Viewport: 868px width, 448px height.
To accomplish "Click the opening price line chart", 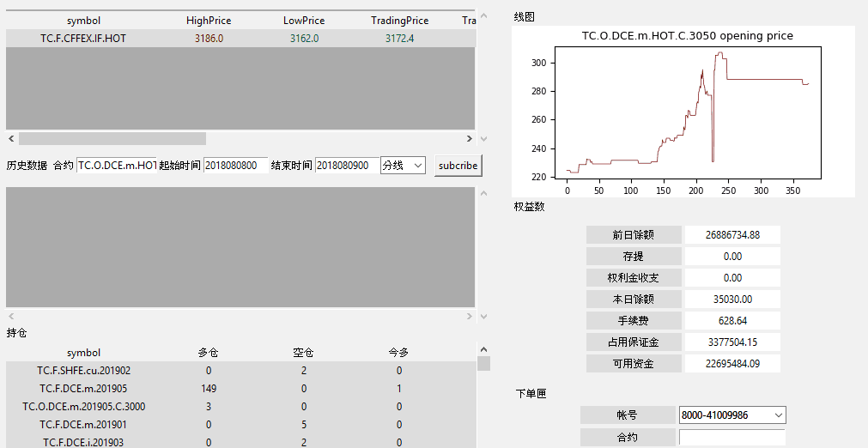I will coord(687,114).
